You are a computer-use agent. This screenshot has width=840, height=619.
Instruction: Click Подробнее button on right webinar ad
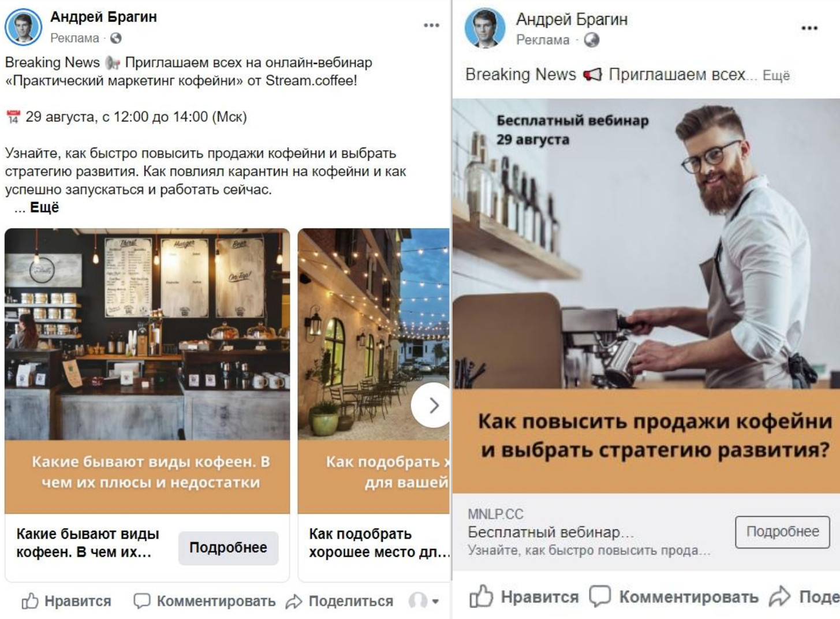pyautogui.click(x=782, y=532)
